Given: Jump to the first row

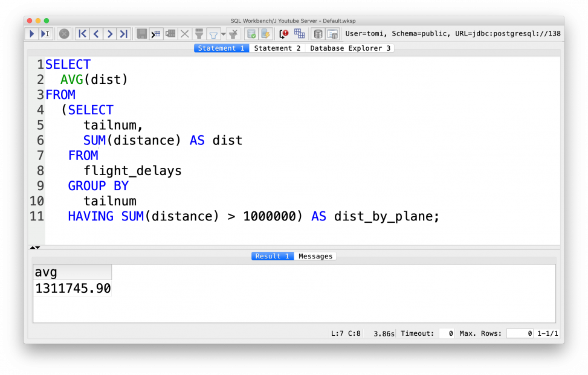Looking at the screenshot, I should [x=82, y=33].
